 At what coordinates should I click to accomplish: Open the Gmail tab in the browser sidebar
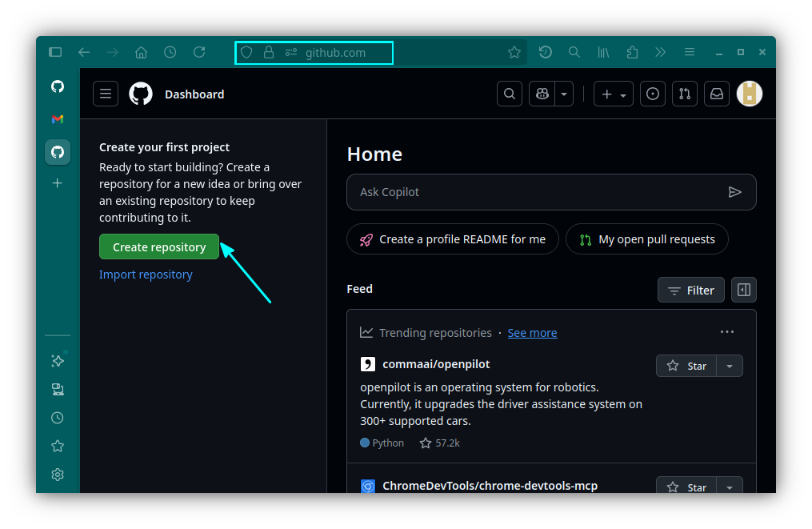click(x=57, y=119)
